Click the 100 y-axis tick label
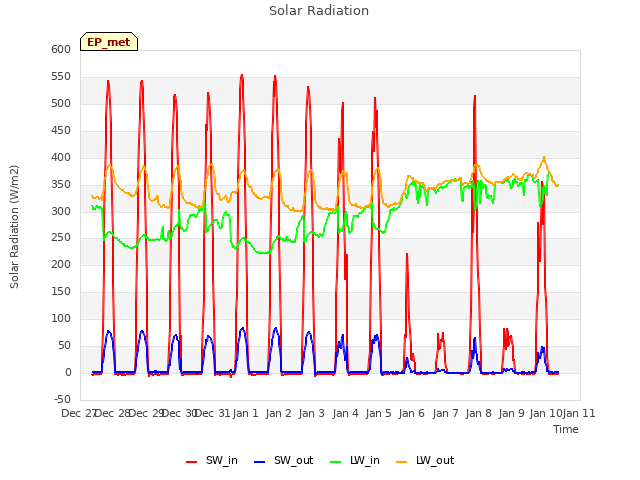 pyautogui.click(x=61, y=318)
